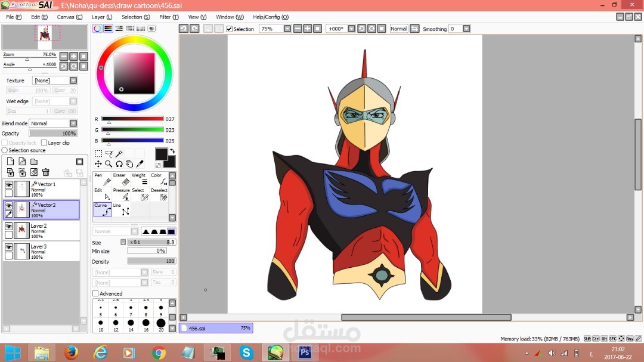The width and height of the screenshot is (644, 362).
Task: Choose the Curve tool
Action: [x=103, y=209]
